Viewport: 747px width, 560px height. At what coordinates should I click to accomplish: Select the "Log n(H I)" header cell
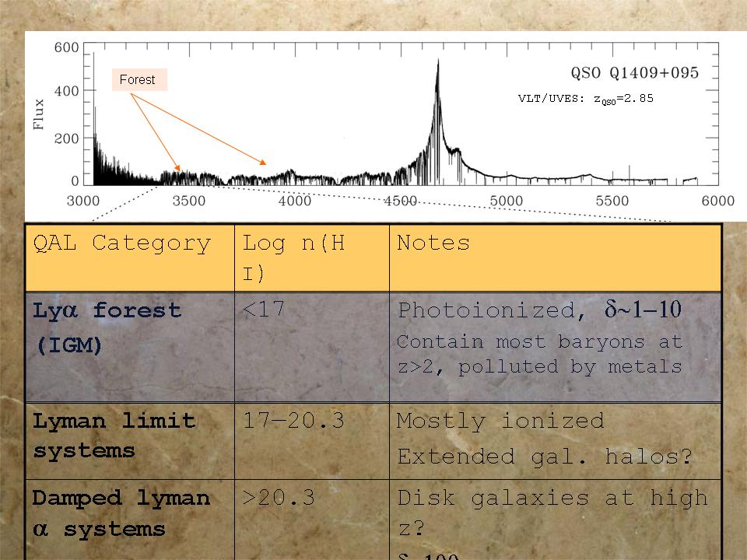click(x=293, y=257)
